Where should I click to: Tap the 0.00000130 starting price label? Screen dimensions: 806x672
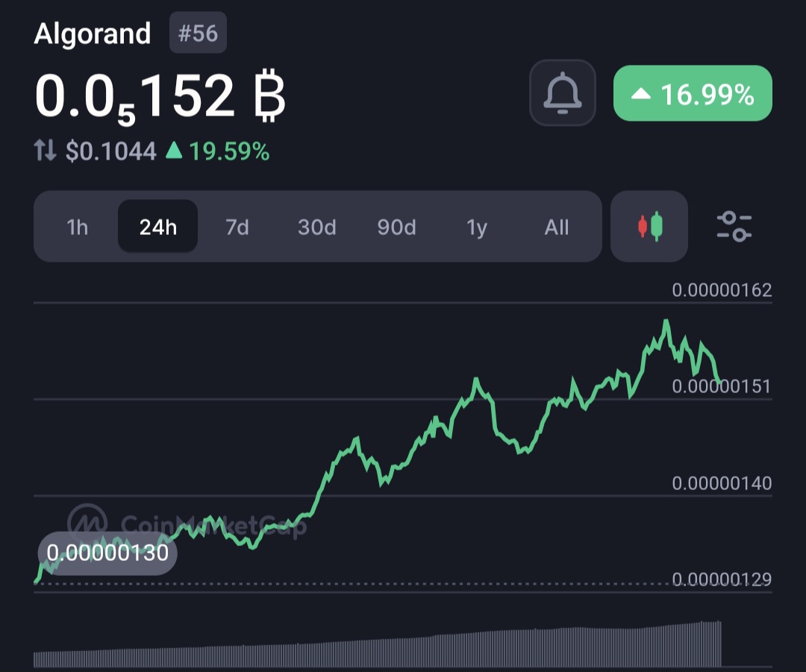pyautogui.click(x=107, y=553)
